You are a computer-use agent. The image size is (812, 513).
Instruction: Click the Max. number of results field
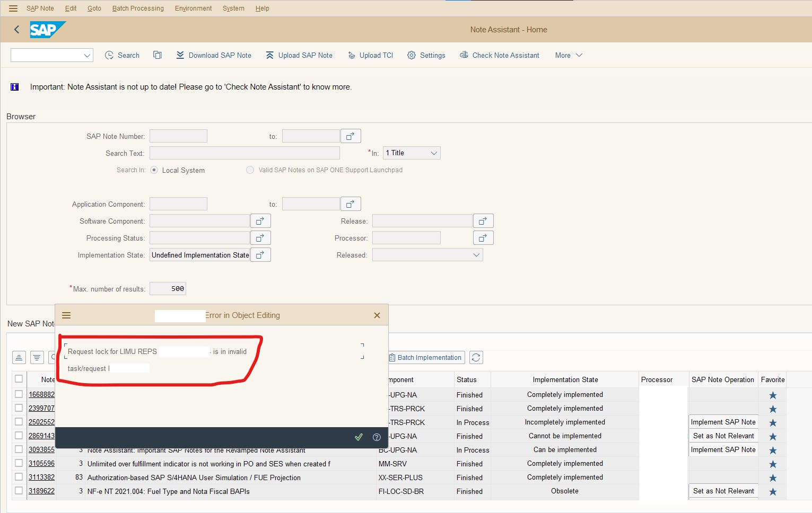pyautogui.click(x=168, y=289)
